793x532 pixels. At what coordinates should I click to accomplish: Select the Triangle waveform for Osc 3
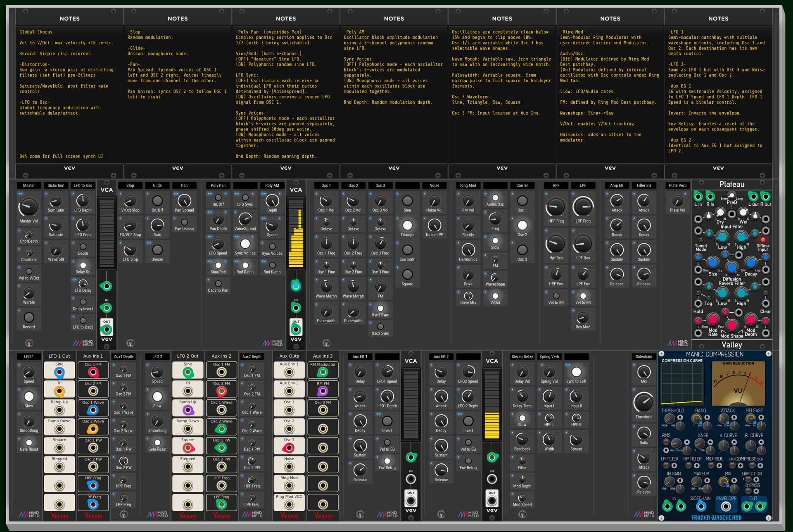(x=407, y=225)
